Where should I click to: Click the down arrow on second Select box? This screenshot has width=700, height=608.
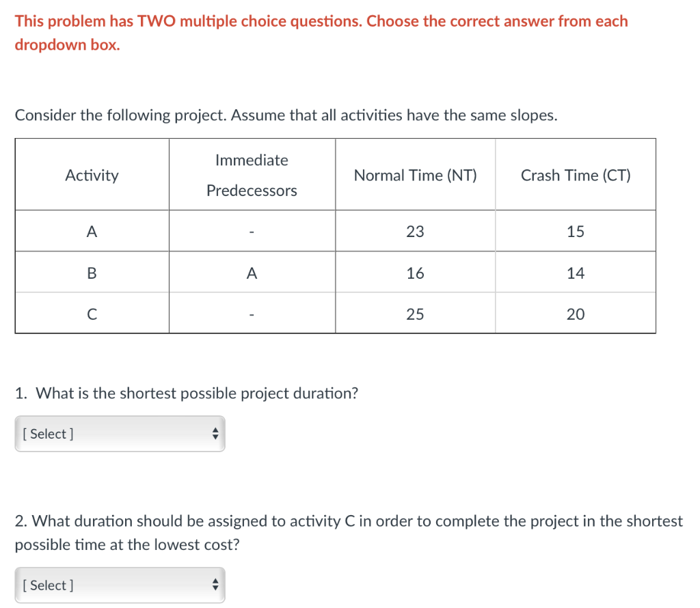215,589
